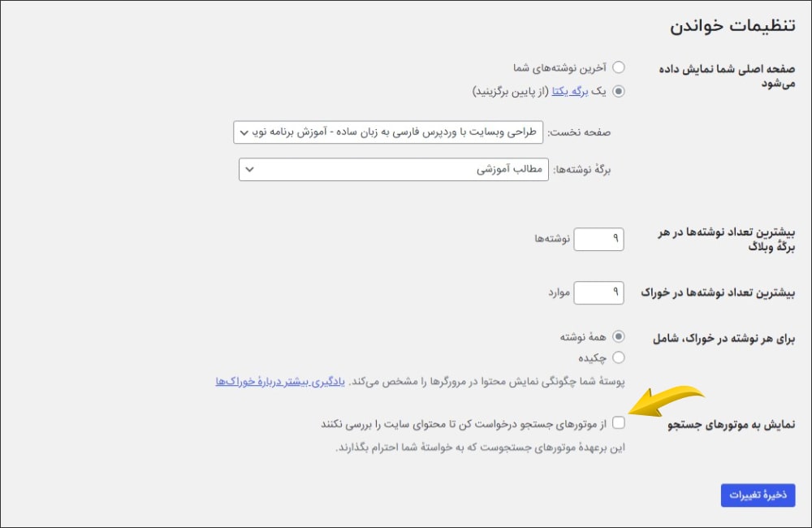Screen dimensions: 812x528
Task: Focus the blog posts count field
Action: point(598,239)
